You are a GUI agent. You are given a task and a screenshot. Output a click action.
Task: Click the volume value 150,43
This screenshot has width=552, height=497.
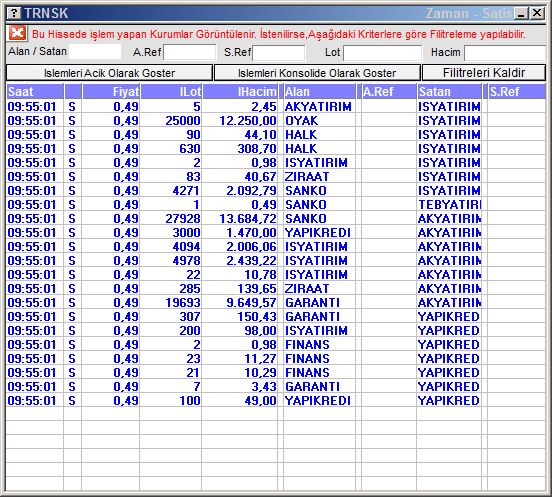coord(257,317)
